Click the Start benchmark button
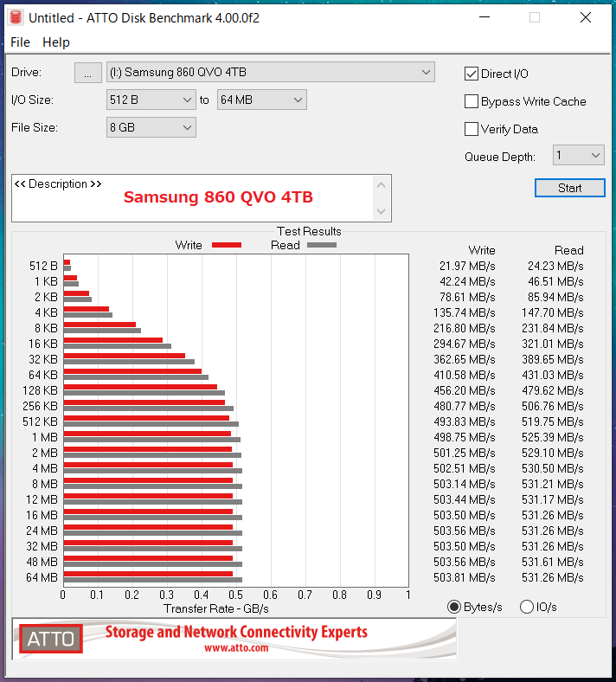 click(x=570, y=188)
